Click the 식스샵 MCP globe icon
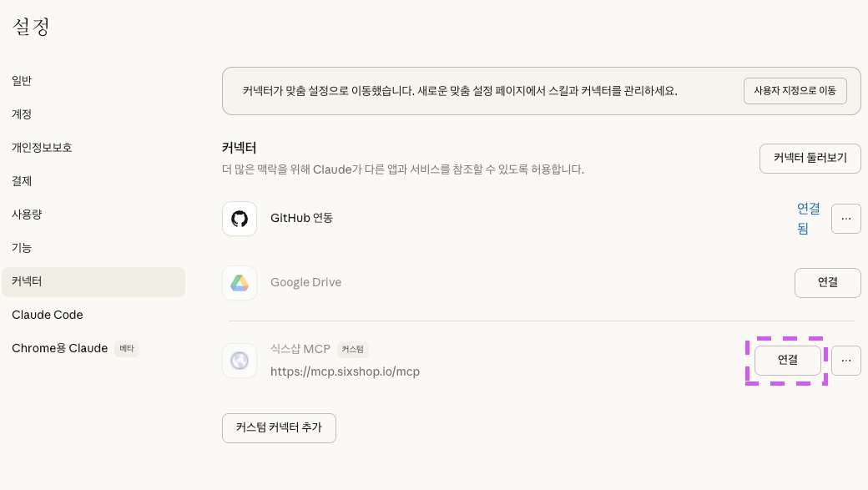The width and height of the screenshot is (868, 490). (240, 361)
